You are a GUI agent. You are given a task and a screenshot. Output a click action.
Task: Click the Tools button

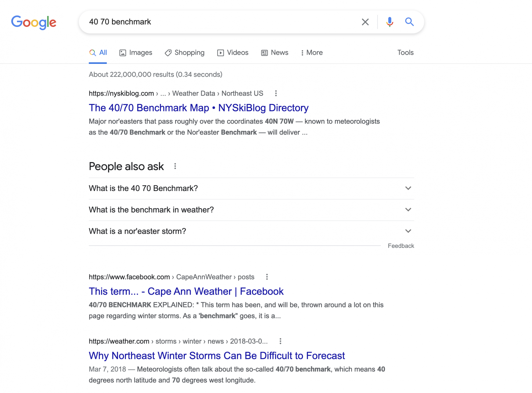(405, 52)
